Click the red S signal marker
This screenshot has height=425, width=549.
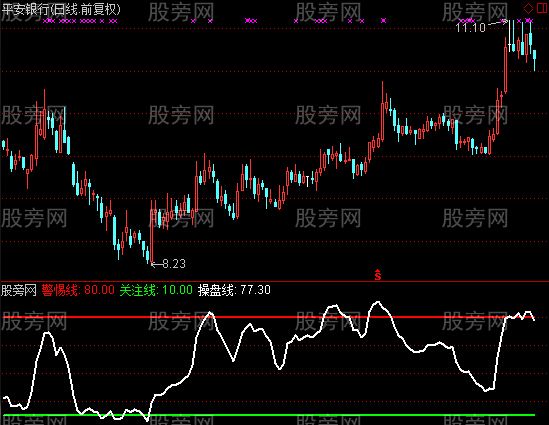point(377,275)
